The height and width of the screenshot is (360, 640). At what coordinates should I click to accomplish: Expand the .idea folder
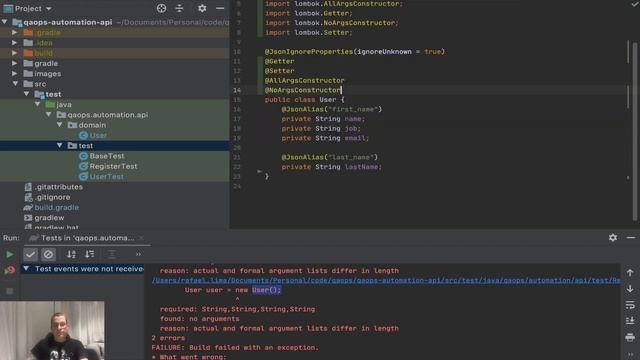coord(15,42)
